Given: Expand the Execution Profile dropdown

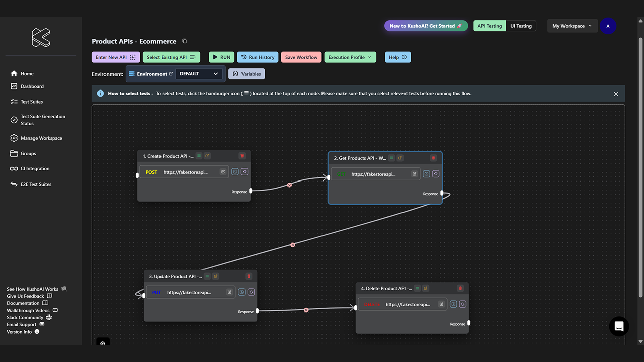Looking at the screenshot, I should pos(350,57).
